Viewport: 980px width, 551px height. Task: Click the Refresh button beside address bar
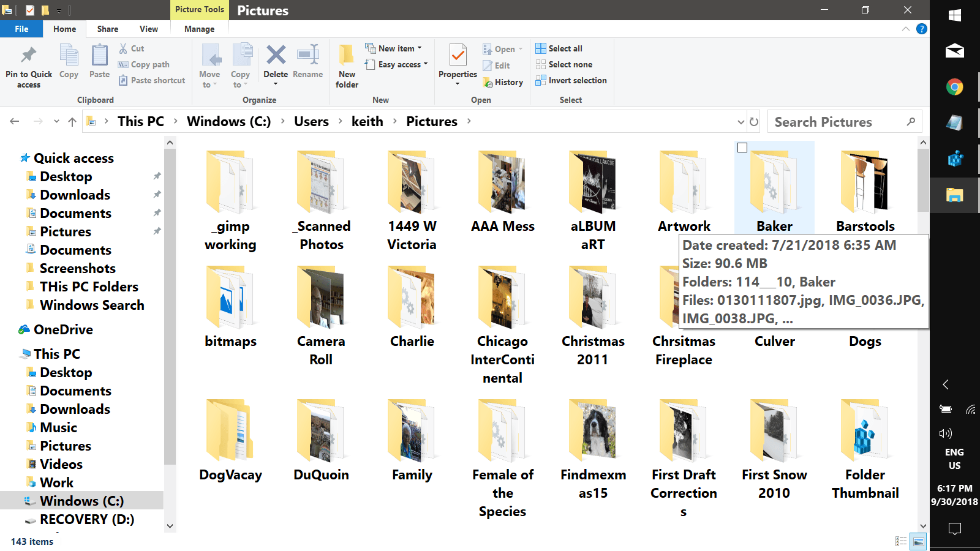click(754, 122)
